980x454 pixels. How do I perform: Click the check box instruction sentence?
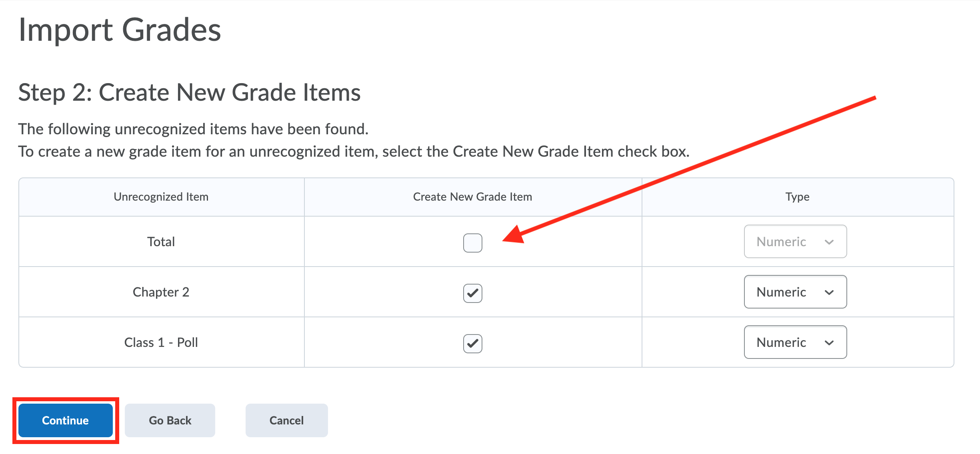coord(354,151)
